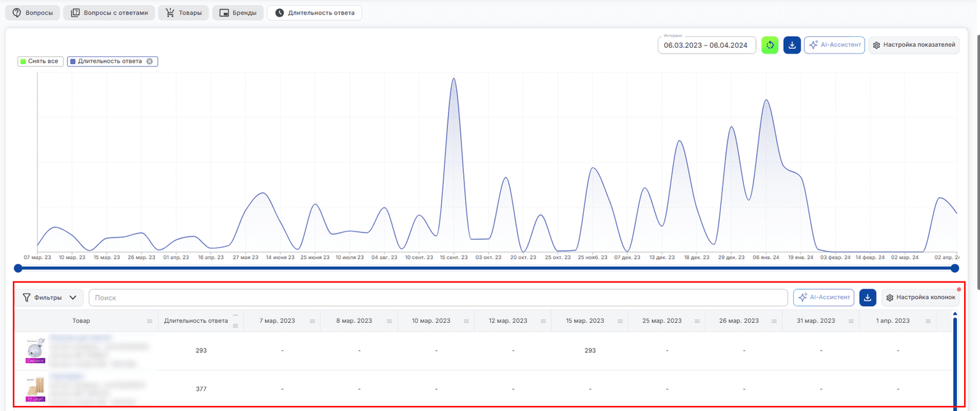Open the Интервал date range picker
The height and width of the screenshot is (411, 980).
pos(707,45)
